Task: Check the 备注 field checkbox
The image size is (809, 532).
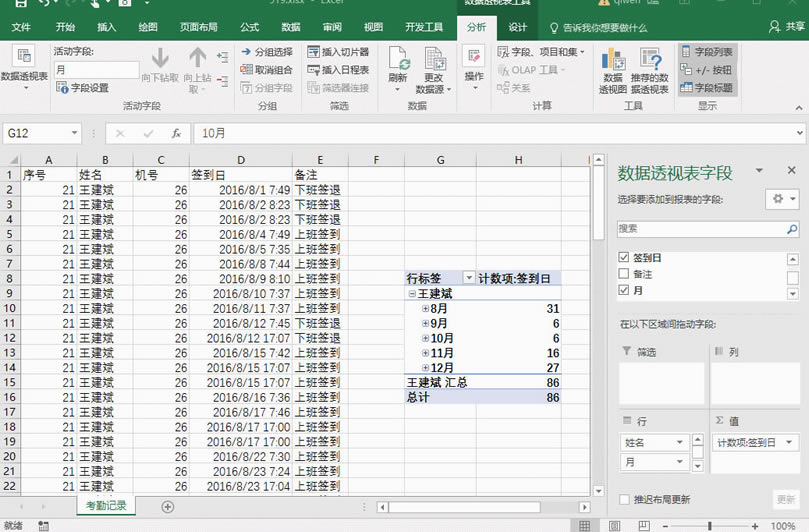Action: point(624,274)
